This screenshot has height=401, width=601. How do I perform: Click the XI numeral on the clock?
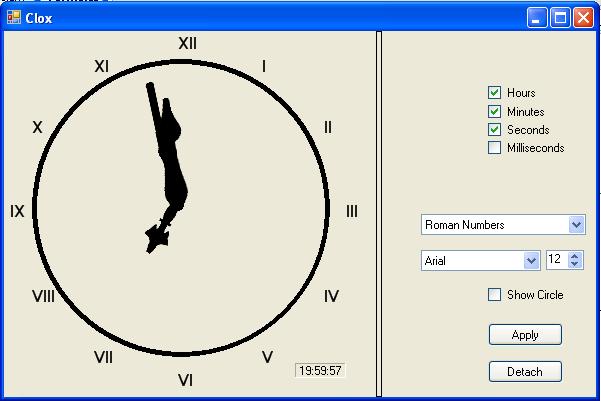102,66
